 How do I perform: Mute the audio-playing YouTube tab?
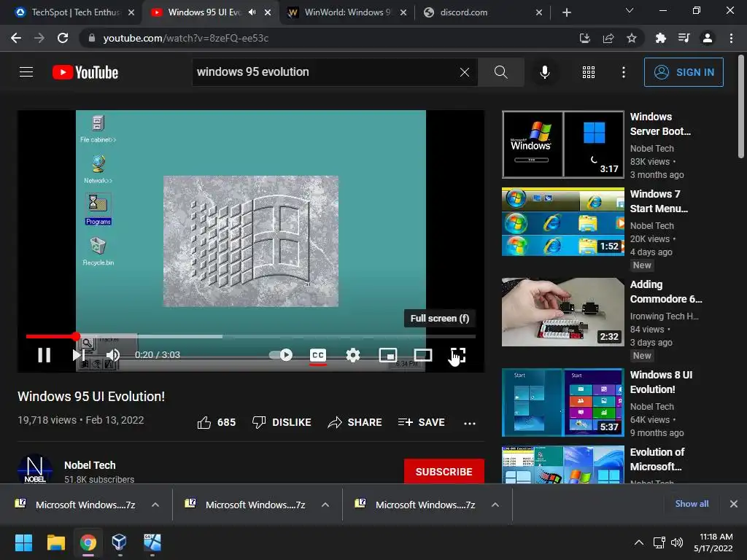pos(252,12)
